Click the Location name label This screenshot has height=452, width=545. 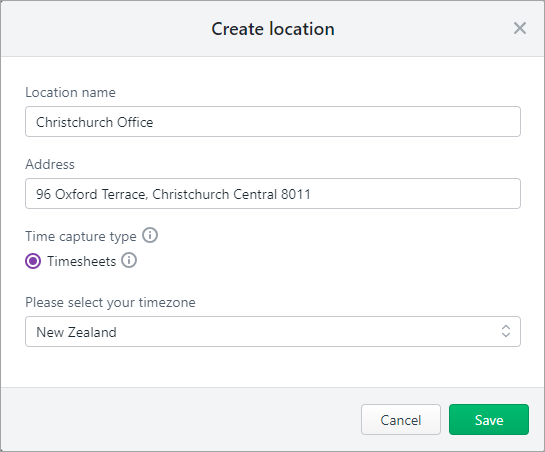(x=71, y=92)
